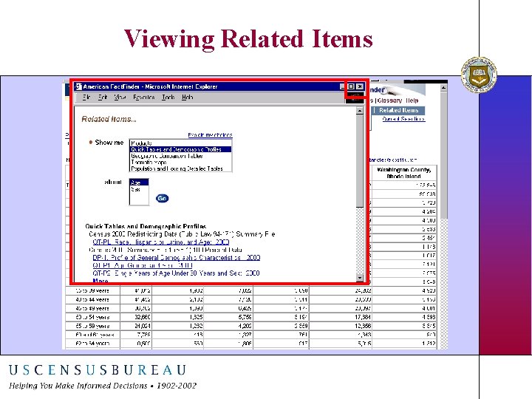
Task: Click popup scrollbar down arrow
Action: click(x=360, y=278)
